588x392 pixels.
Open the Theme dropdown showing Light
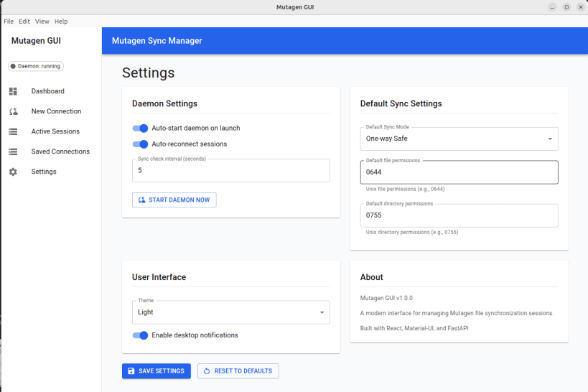[231, 312]
